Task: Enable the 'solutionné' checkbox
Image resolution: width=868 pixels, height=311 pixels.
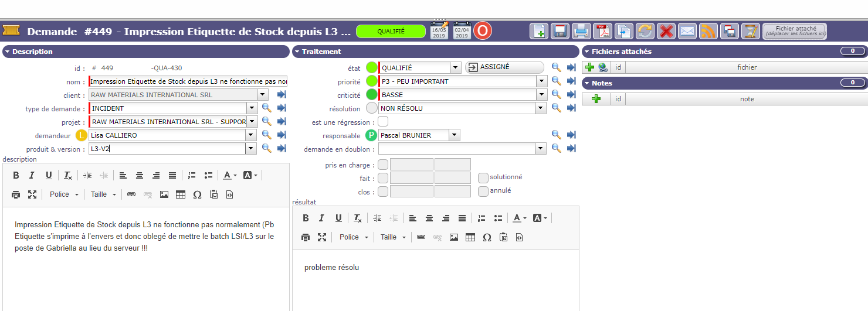Action: [483, 177]
